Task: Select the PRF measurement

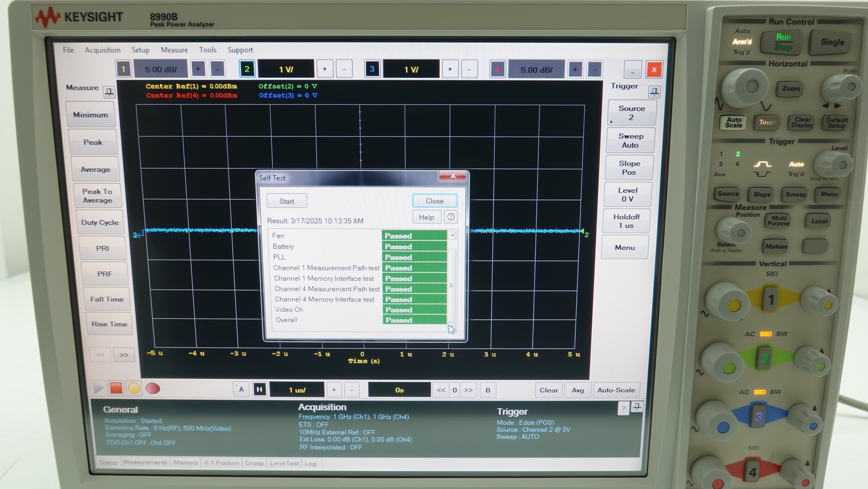Action: tap(105, 274)
